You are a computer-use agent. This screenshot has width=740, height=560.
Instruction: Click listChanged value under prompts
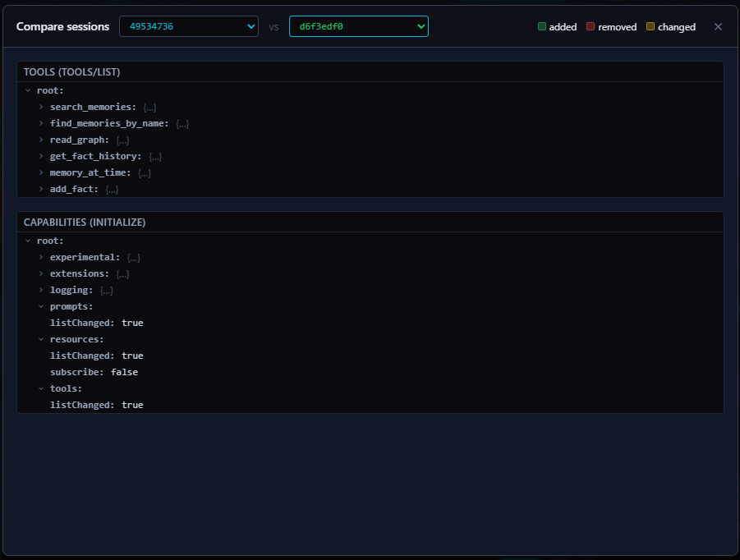tap(132, 324)
